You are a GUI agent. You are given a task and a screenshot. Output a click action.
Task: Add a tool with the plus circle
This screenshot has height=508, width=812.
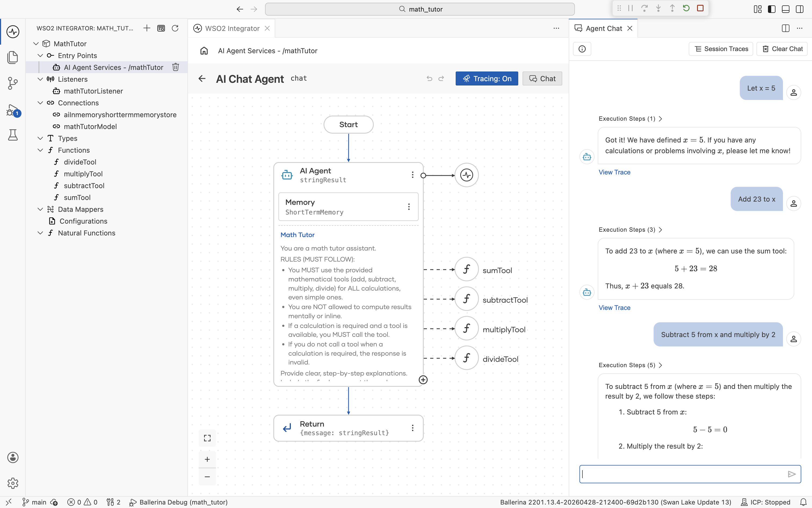point(423,380)
